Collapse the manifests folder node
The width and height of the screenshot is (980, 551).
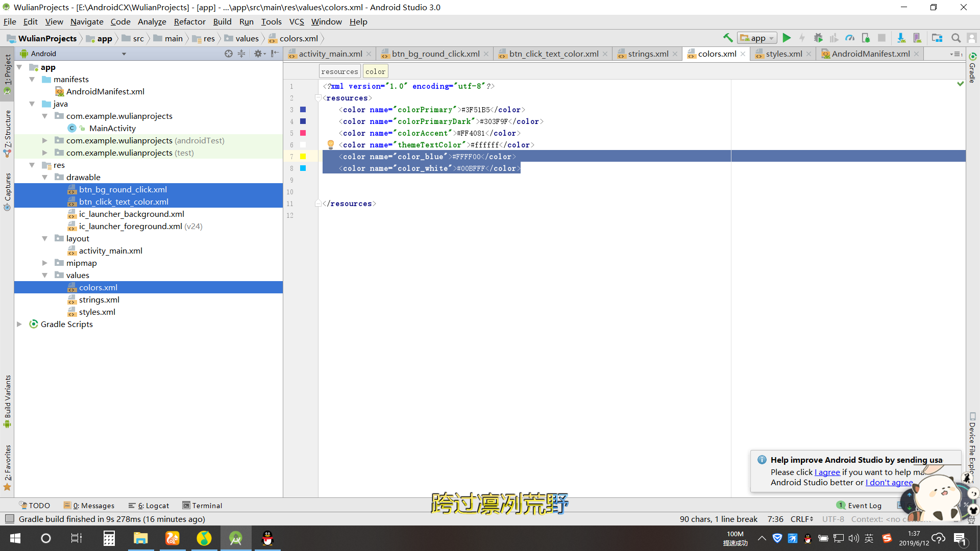click(x=32, y=79)
